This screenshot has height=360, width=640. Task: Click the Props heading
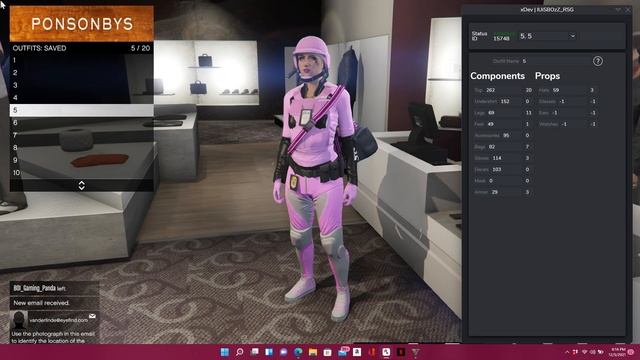click(547, 76)
